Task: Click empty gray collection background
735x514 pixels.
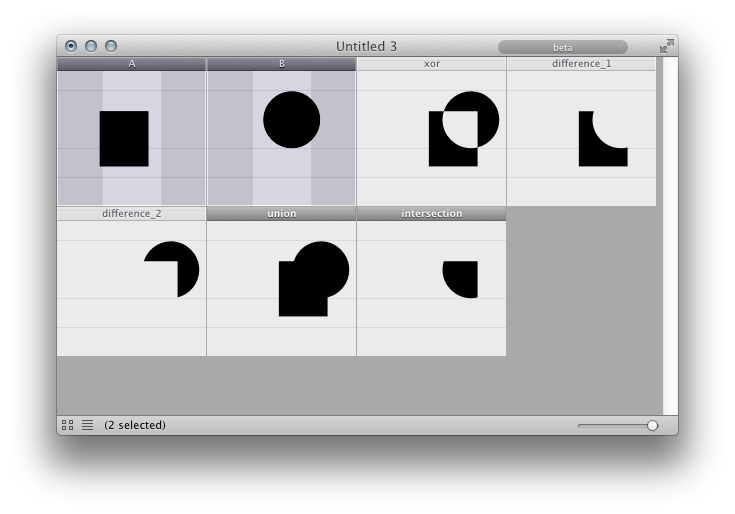Action: pos(356,385)
